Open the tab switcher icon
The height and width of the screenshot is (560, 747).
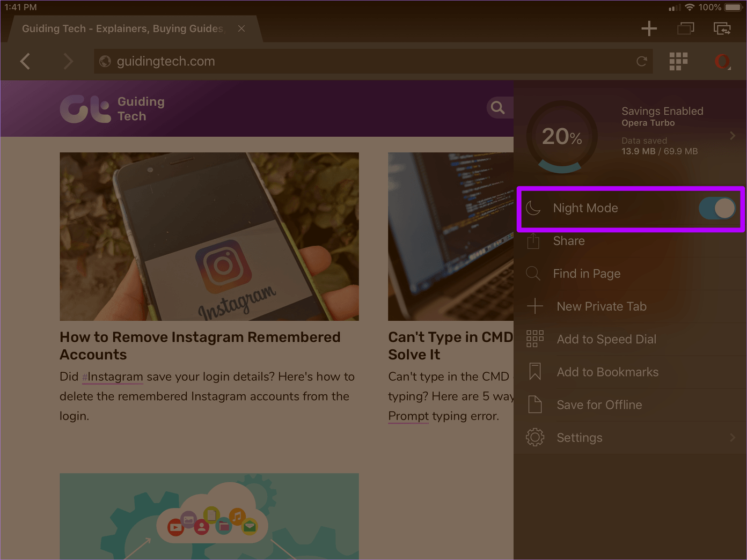click(x=685, y=28)
